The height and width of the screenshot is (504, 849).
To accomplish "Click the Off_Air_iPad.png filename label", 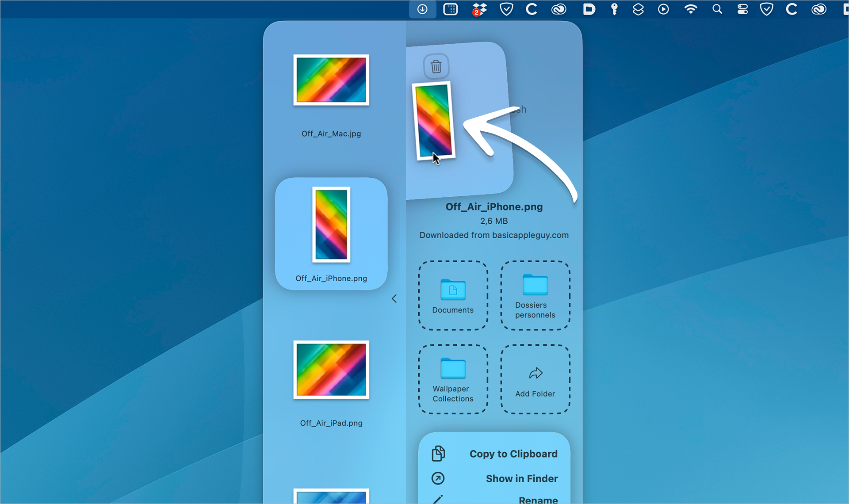I will click(x=331, y=423).
